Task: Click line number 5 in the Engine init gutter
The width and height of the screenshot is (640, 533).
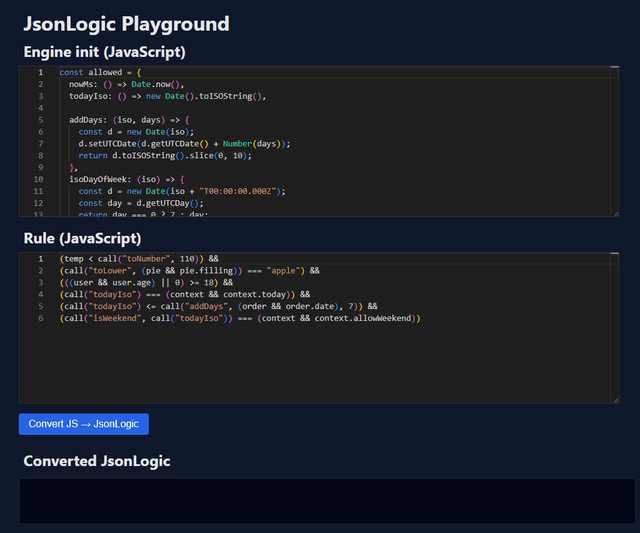Action: [40, 120]
